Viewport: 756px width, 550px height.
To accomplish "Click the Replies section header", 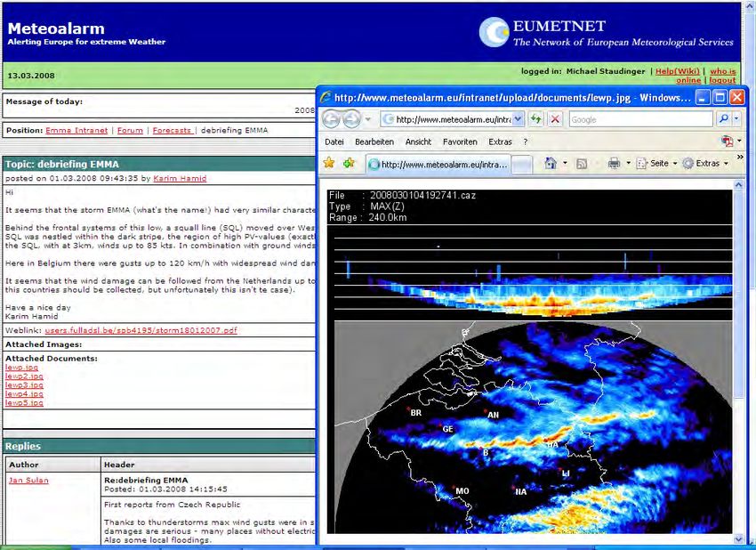I will [x=22, y=446].
